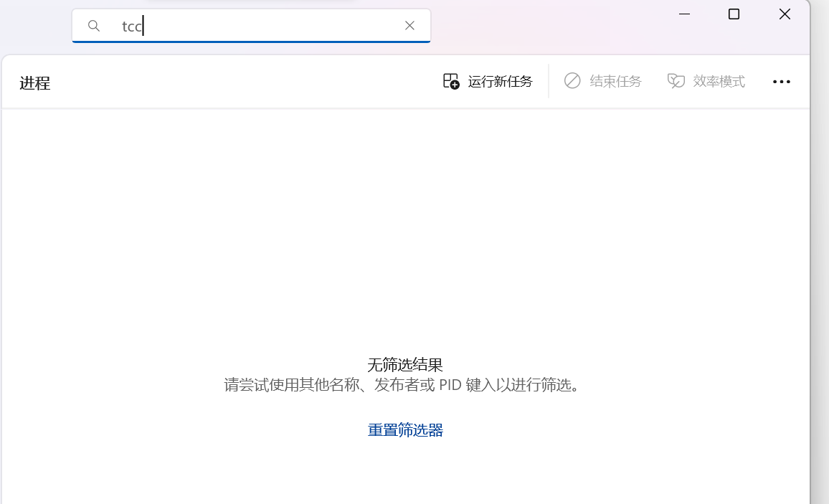Click the search magnifier icon
The width and height of the screenshot is (829, 504).
[93, 26]
